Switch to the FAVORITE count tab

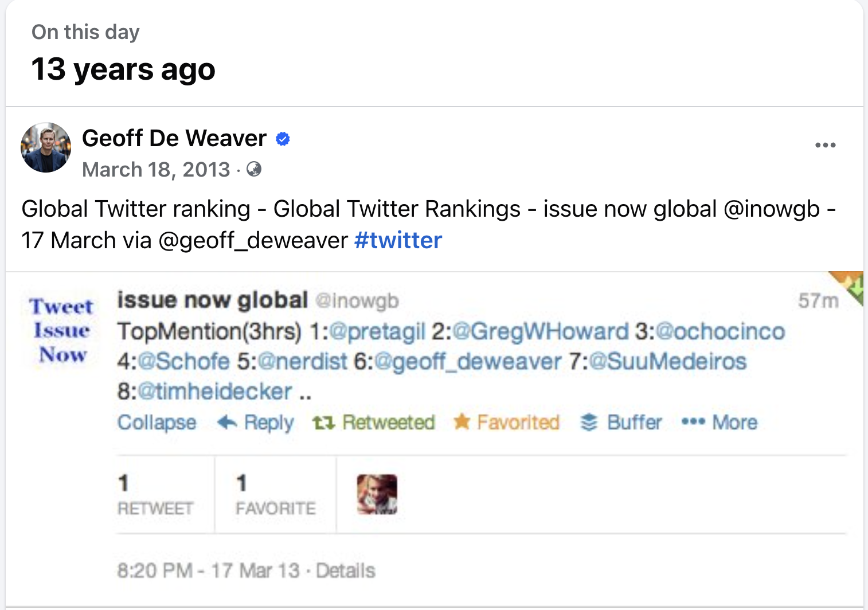click(x=275, y=494)
